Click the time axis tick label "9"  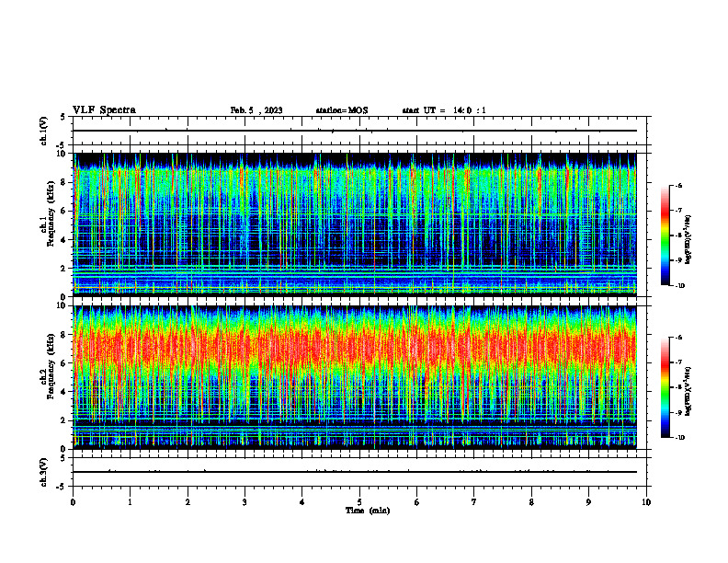[x=588, y=502]
